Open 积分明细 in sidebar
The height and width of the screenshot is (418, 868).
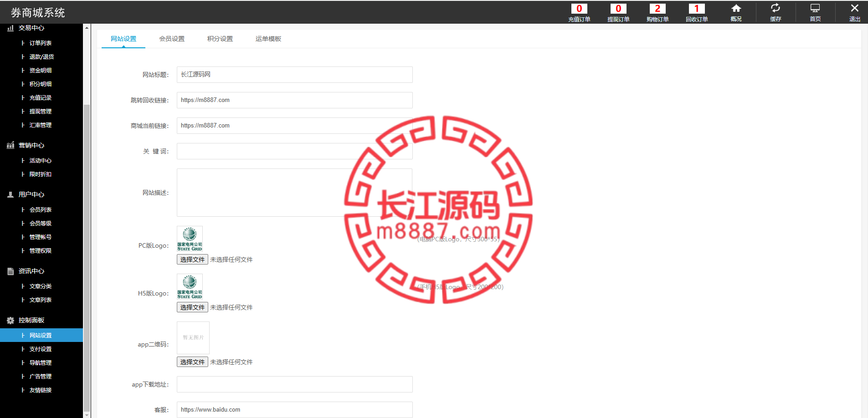(x=41, y=84)
